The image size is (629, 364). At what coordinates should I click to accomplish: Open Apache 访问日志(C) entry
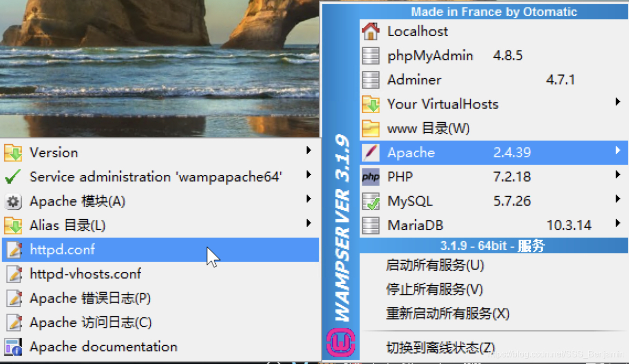tap(160, 322)
